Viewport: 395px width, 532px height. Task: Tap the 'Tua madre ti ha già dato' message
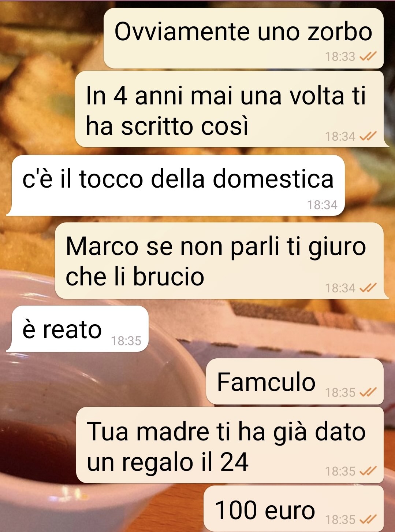click(230, 445)
